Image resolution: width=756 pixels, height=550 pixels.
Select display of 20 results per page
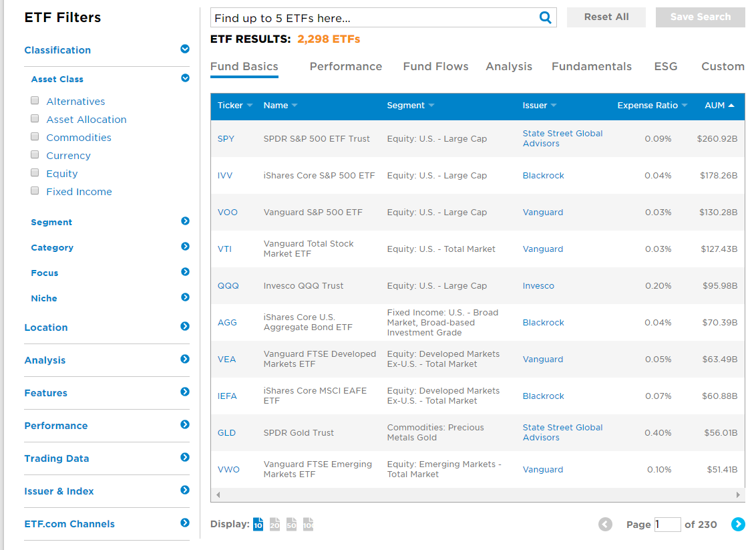pyautogui.click(x=274, y=525)
